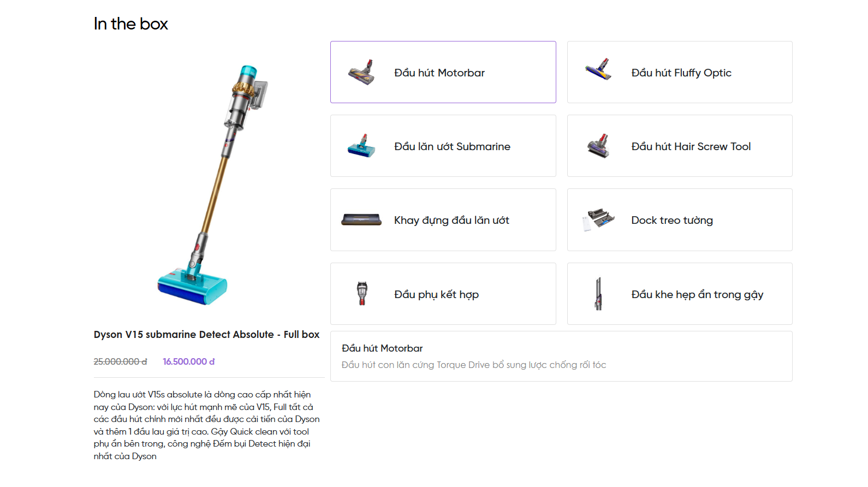Click the Fluffy Optic head icon
The width and height of the screenshot is (868, 487).
coord(598,69)
